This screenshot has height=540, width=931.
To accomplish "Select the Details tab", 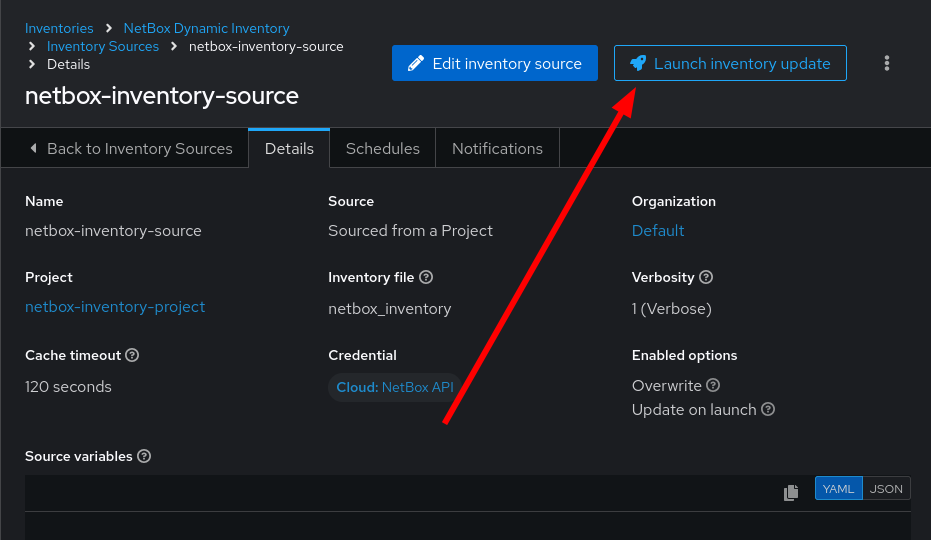I will point(289,149).
